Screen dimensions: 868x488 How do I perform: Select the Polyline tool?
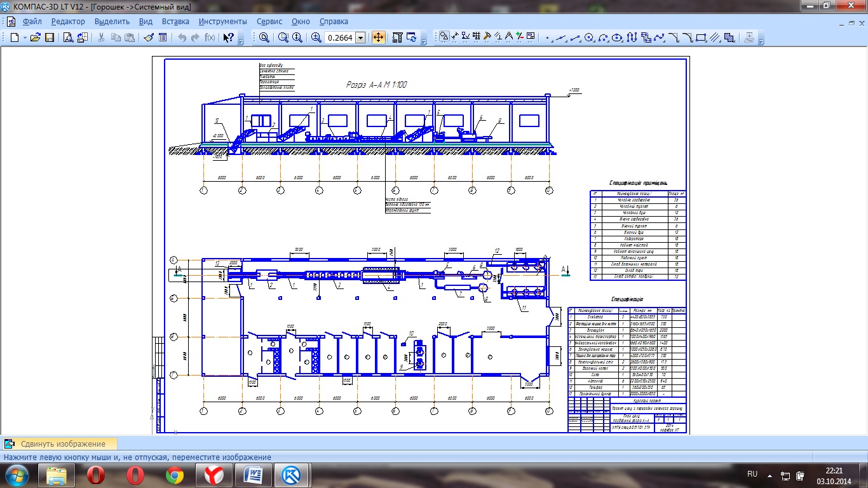click(x=646, y=37)
